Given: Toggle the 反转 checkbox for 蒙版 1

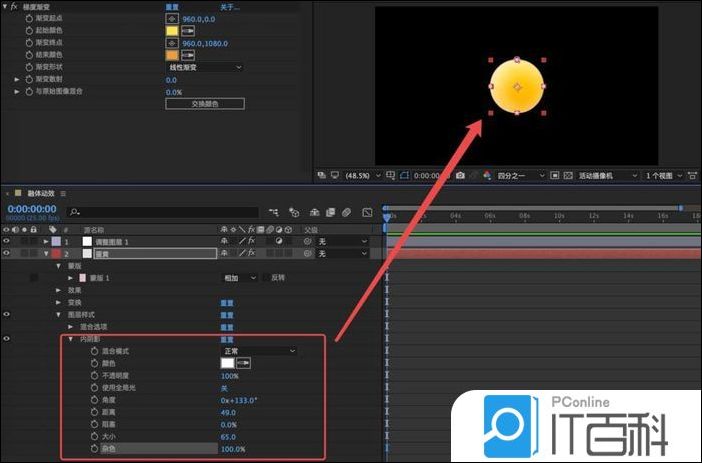Looking at the screenshot, I should click(266, 278).
